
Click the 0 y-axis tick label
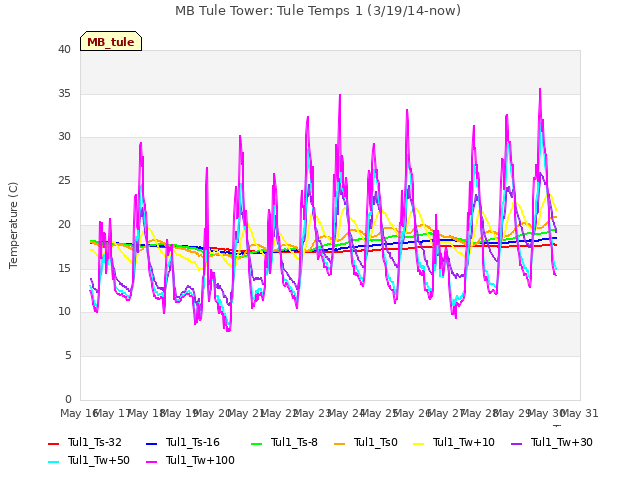(x=68, y=399)
